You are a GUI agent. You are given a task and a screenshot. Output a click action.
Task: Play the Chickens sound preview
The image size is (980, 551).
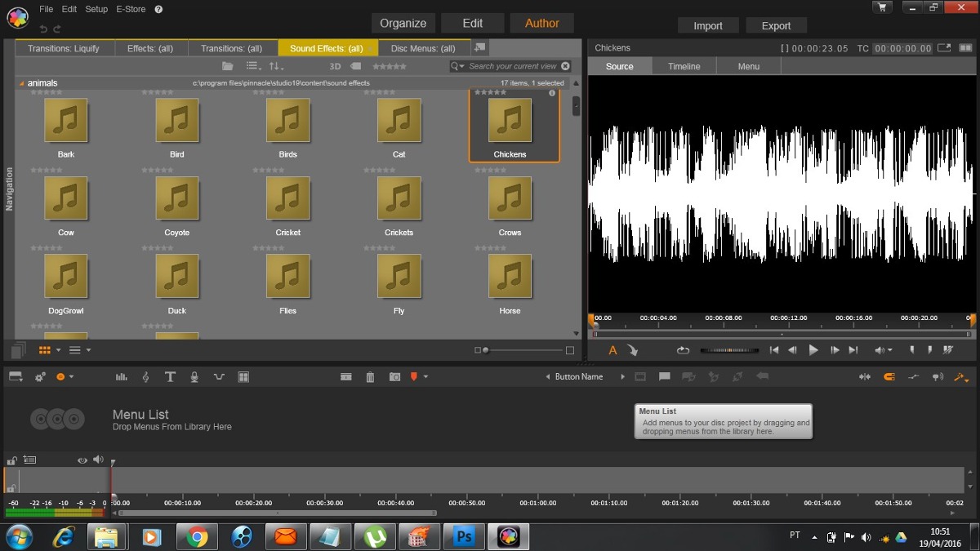click(x=813, y=350)
